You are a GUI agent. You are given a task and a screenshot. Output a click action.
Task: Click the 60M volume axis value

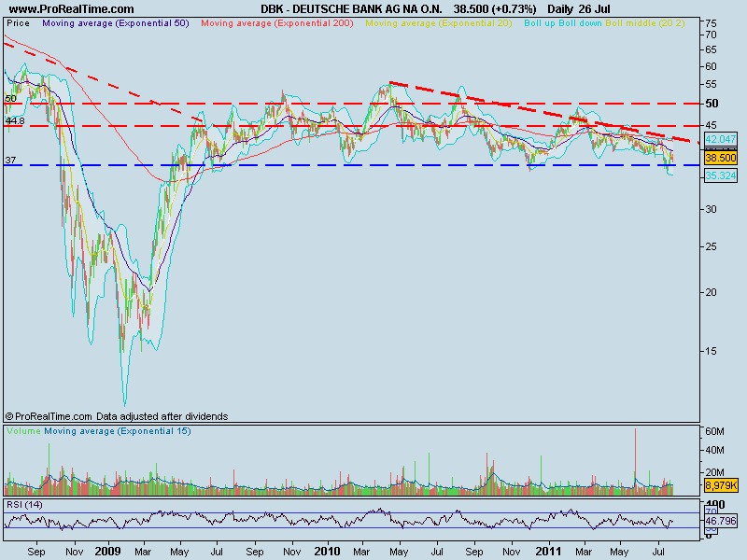click(714, 432)
